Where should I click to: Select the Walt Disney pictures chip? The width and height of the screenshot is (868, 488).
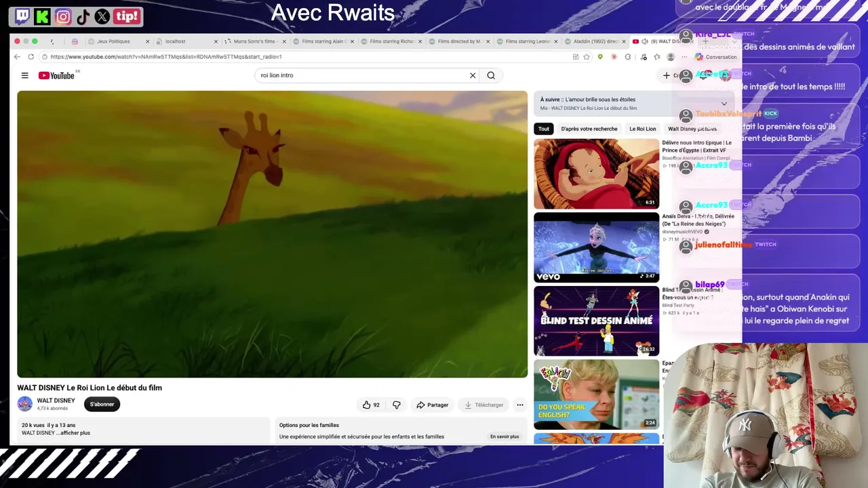(692, 129)
